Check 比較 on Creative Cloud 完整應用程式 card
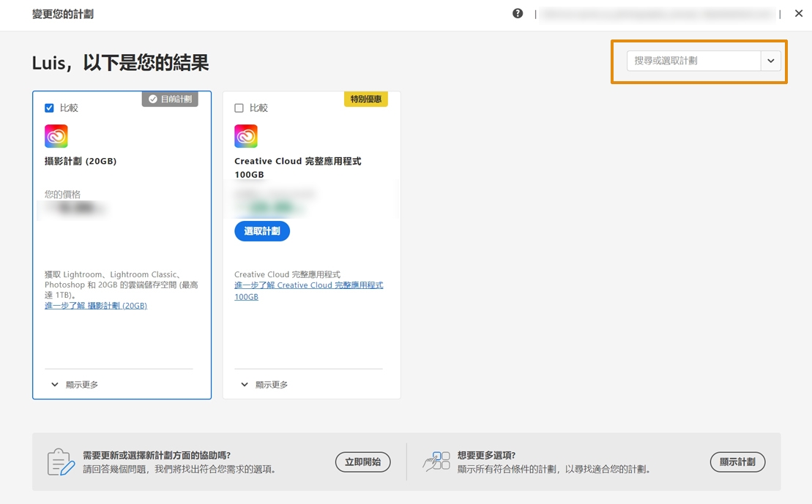The height and width of the screenshot is (504, 812). click(x=239, y=108)
